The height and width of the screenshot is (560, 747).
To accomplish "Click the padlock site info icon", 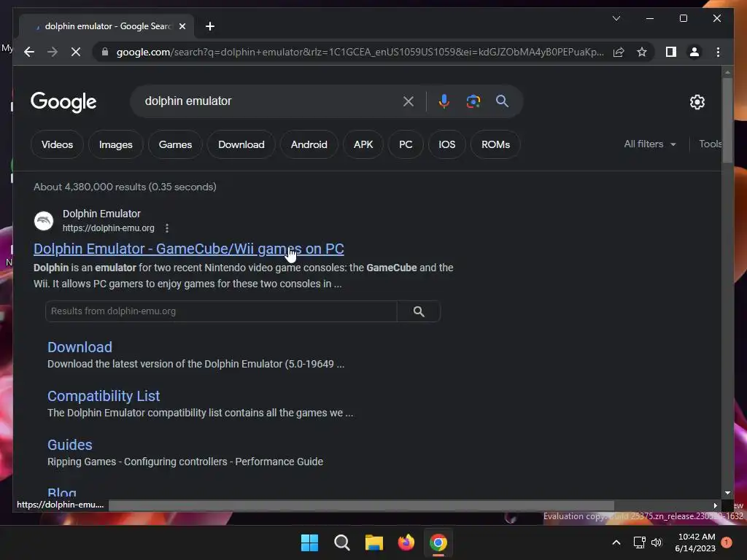I will point(105,52).
